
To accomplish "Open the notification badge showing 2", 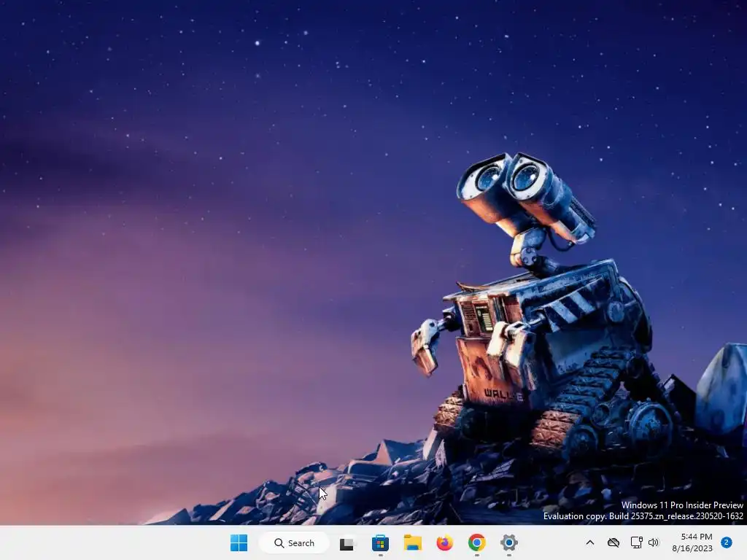I will tap(727, 542).
